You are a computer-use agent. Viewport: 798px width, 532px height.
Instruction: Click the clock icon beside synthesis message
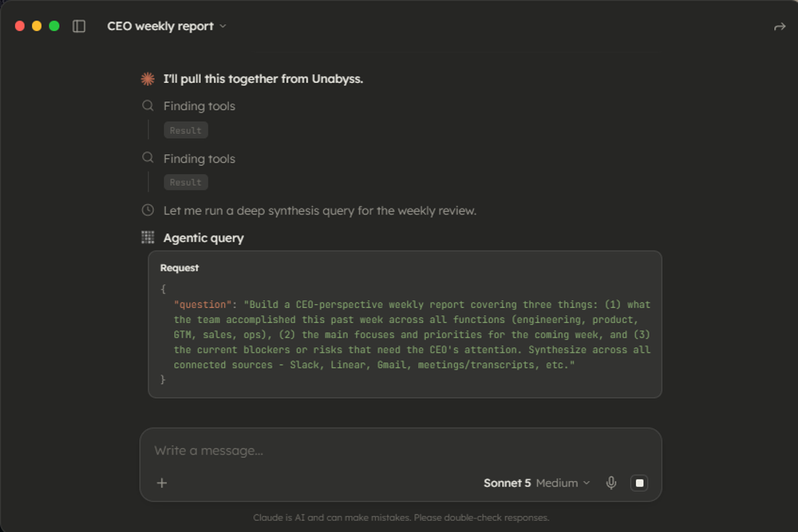148,210
